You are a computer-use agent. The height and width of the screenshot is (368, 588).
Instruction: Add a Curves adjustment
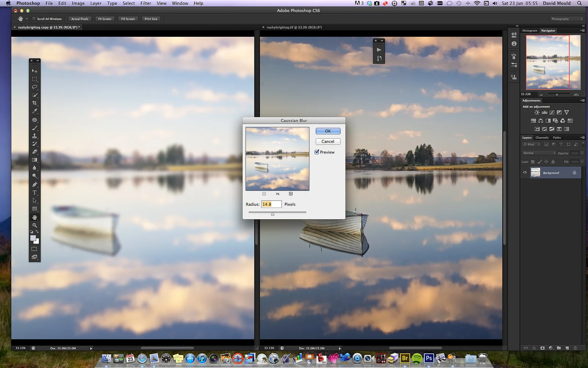[x=552, y=113]
